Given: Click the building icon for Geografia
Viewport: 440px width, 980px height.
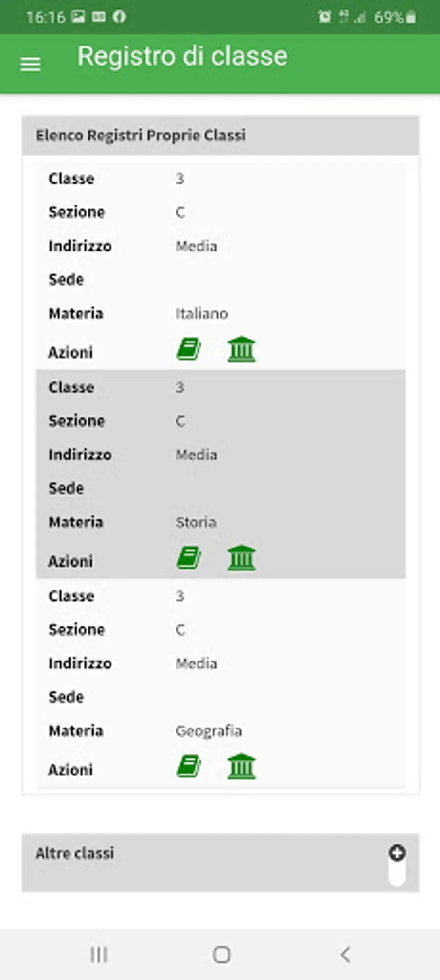Looking at the screenshot, I should pyautogui.click(x=242, y=767).
